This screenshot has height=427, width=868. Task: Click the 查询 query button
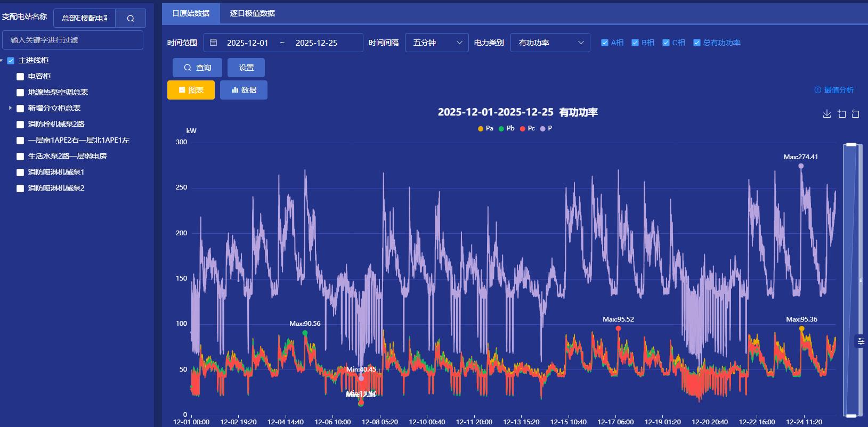pos(197,68)
